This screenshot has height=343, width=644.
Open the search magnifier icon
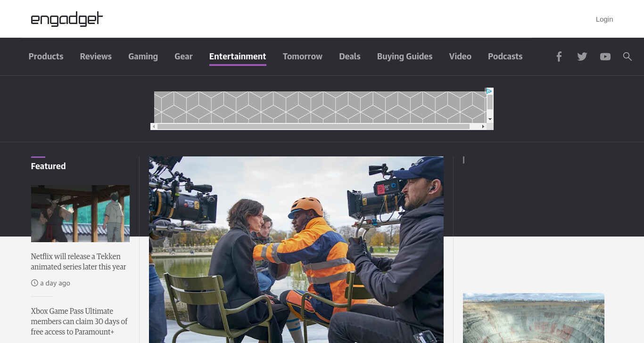[627, 57]
